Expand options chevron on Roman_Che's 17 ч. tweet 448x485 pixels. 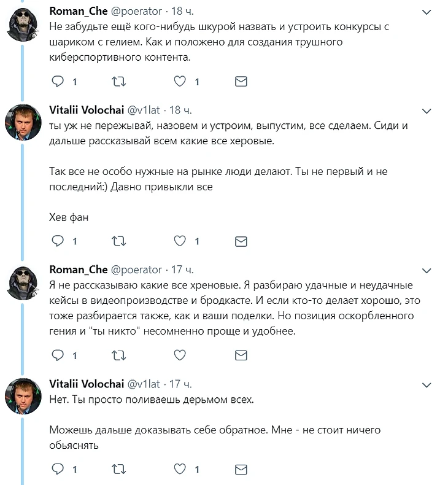point(428,270)
